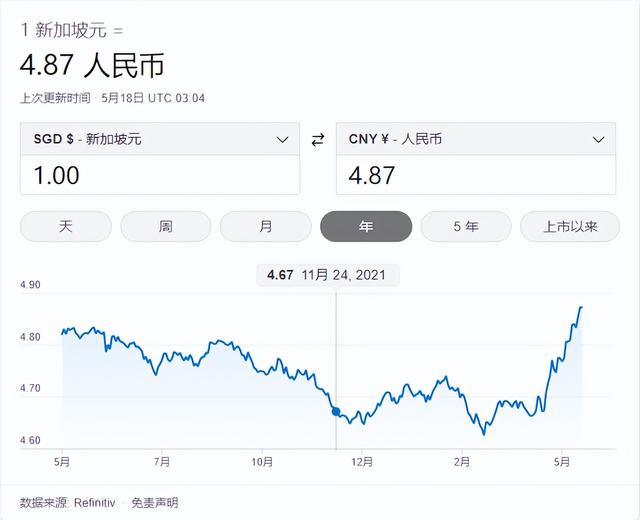Click the 1.00 amount input field

pyautogui.click(x=160, y=175)
